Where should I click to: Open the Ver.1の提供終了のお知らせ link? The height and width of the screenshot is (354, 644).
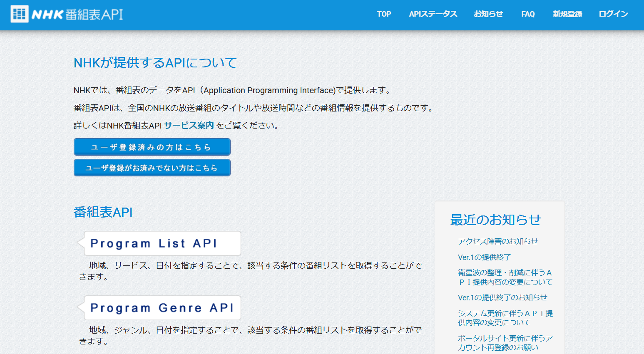(x=502, y=297)
